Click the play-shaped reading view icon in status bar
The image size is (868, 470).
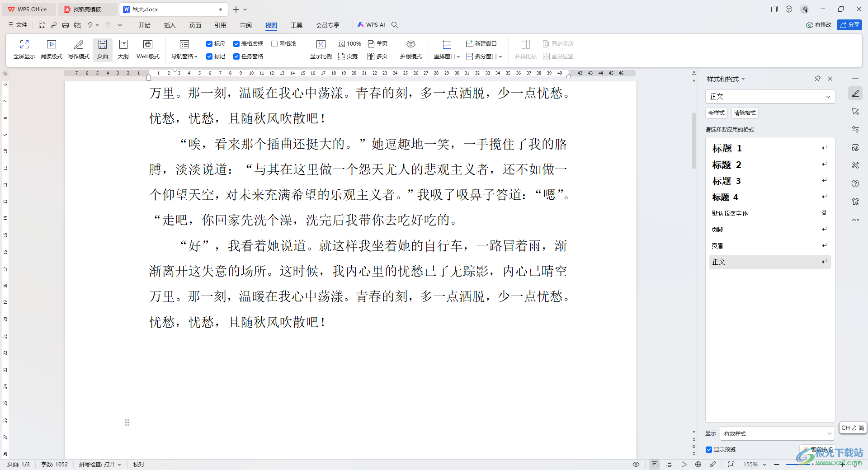(x=684, y=465)
